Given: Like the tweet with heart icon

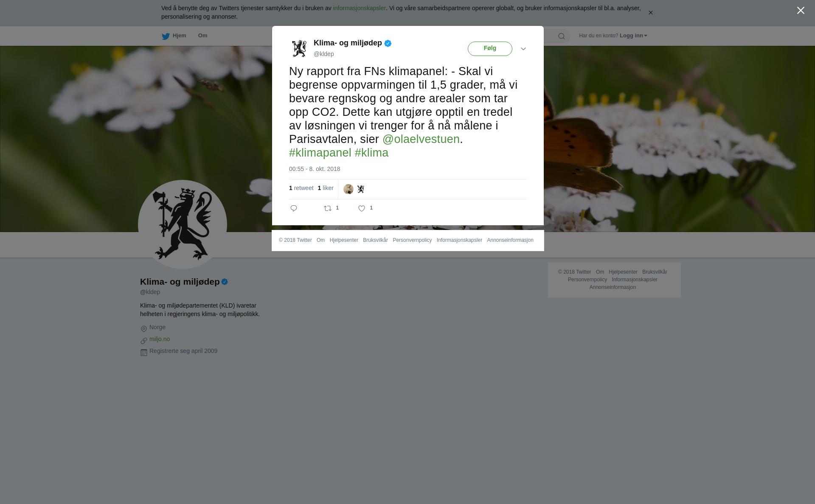Looking at the screenshot, I should point(362,208).
